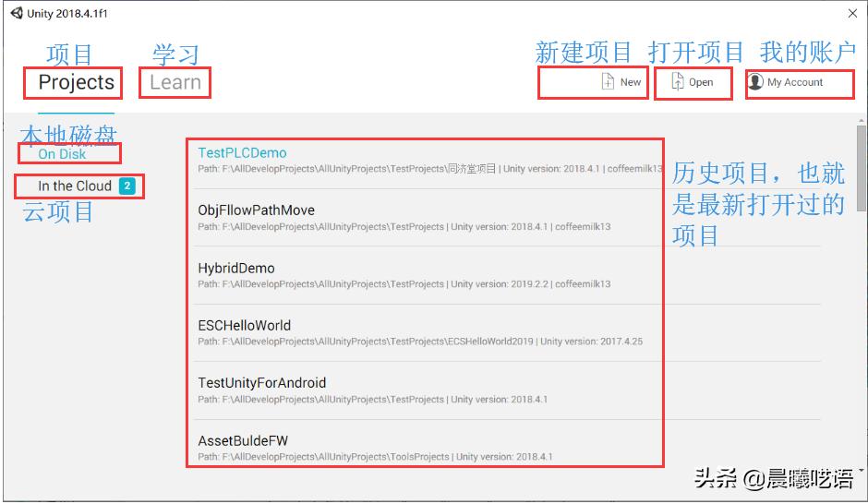This screenshot has height=504, width=868.
Task: Click the My Account avatar icon
Action: pyautogui.click(x=755, y=82)
